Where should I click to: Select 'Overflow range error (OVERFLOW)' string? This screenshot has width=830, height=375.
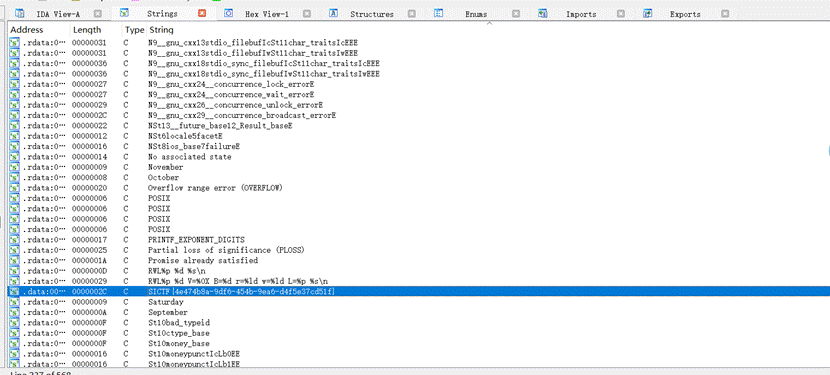click(216, 188)
